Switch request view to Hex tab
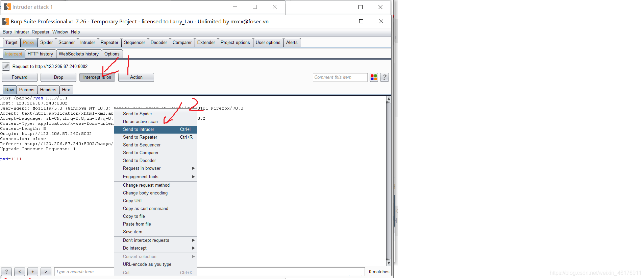The image size is (644, 279). click(x=66, y=90)
